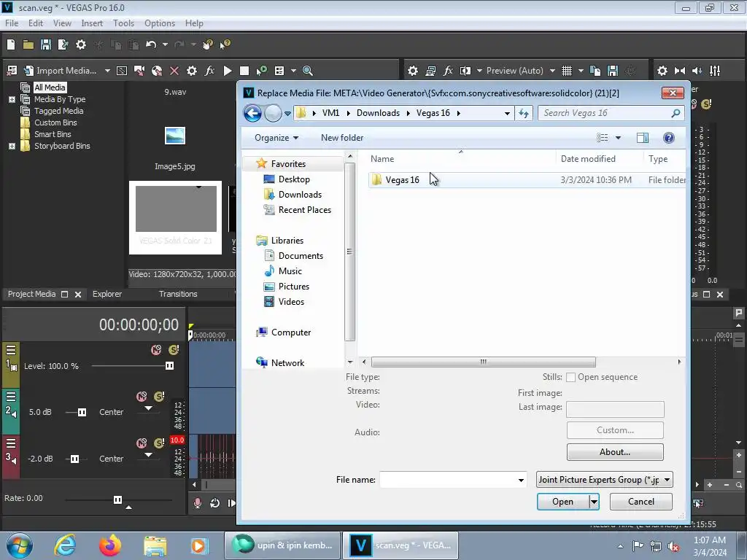Stop media preview with the stop icon
Screen dimensions: 747x560
[x=244, y=71]
